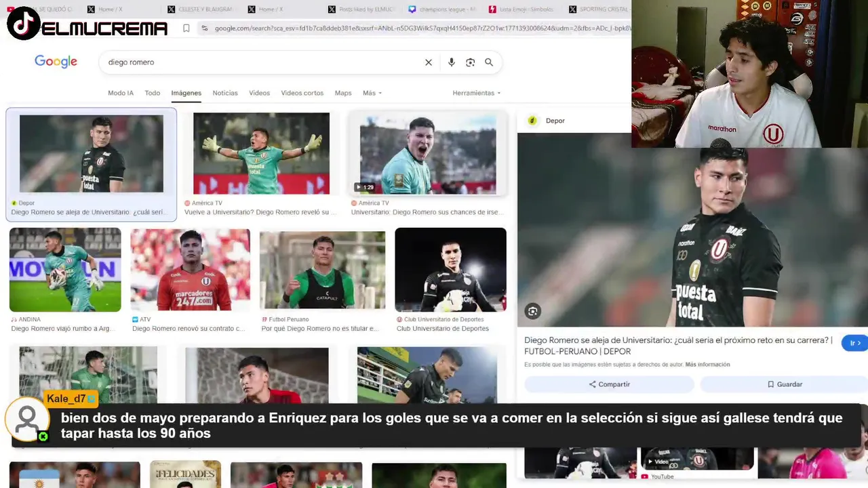Open the Club Universitario de Deportes thumbnail
This screenshot has width=868, height=488.
click(x=450, y=270)
